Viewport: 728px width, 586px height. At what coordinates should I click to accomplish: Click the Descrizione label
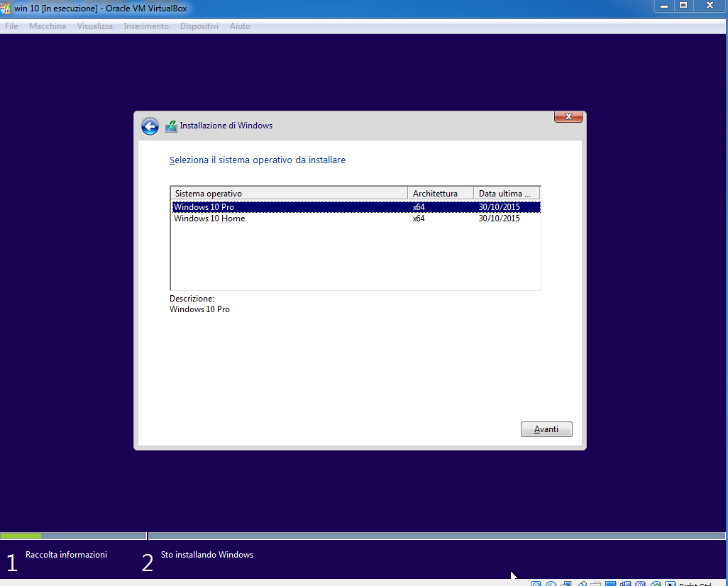pyautogui.click(x=192, y=299)
